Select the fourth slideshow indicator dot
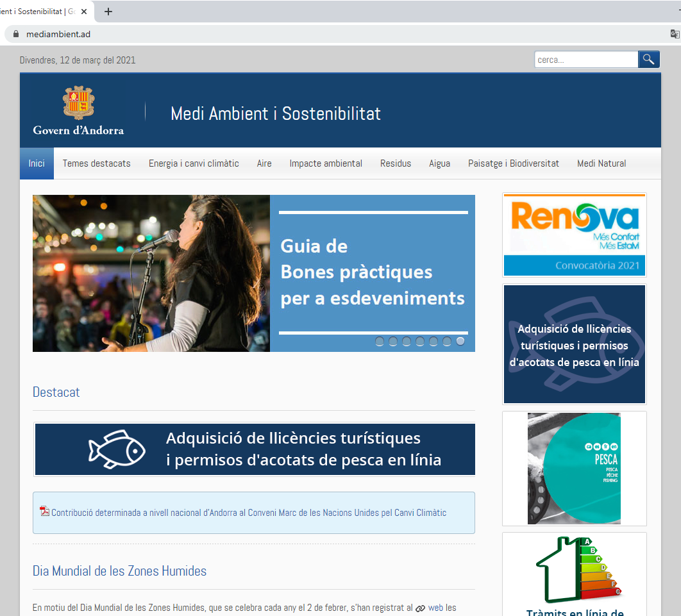Image resolution: width=681 pixels, height=616 pixels. coord(420,342)
